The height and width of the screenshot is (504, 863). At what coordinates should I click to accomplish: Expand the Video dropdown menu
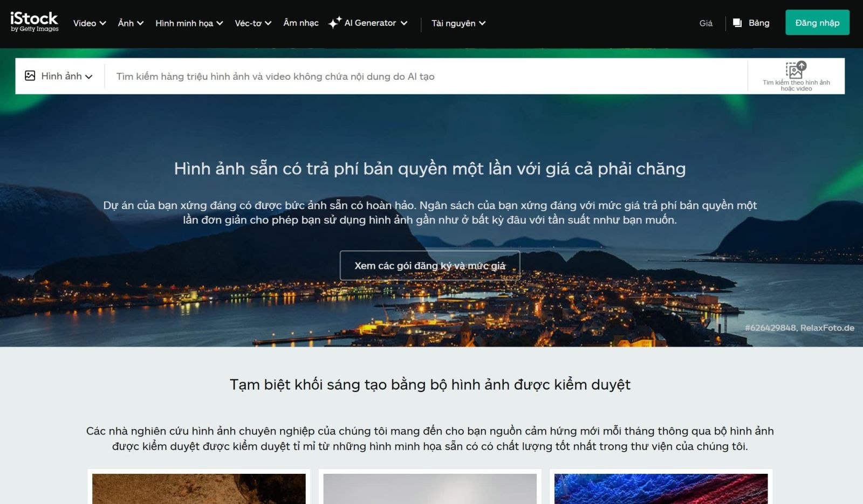[x=90, y=23]
